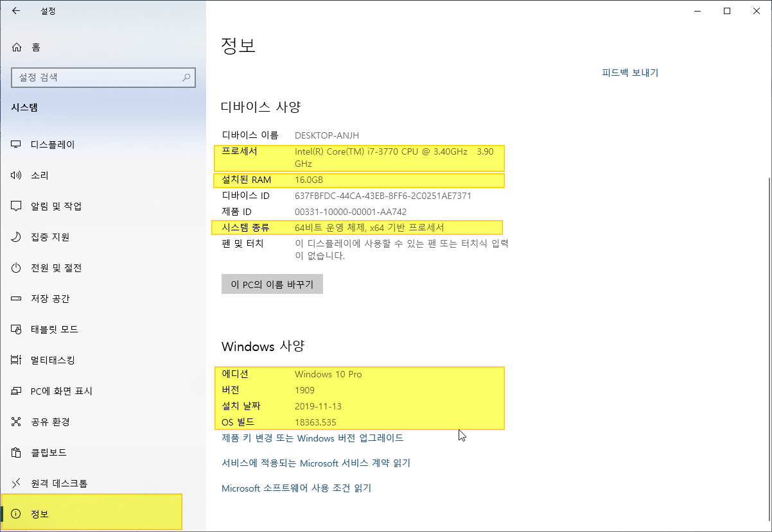Select 정보 in sidebar
The image size is (772, 532).
pyautogui.click(x=103, y=514)
